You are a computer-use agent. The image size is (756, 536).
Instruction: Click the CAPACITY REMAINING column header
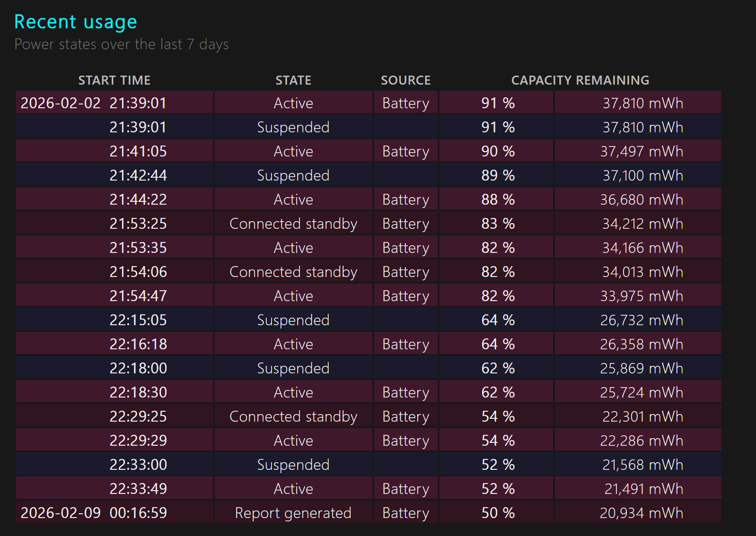[x=580, y=80]
